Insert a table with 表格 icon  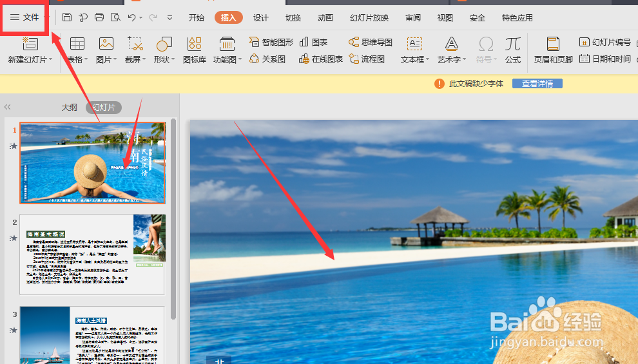point(77,44)
